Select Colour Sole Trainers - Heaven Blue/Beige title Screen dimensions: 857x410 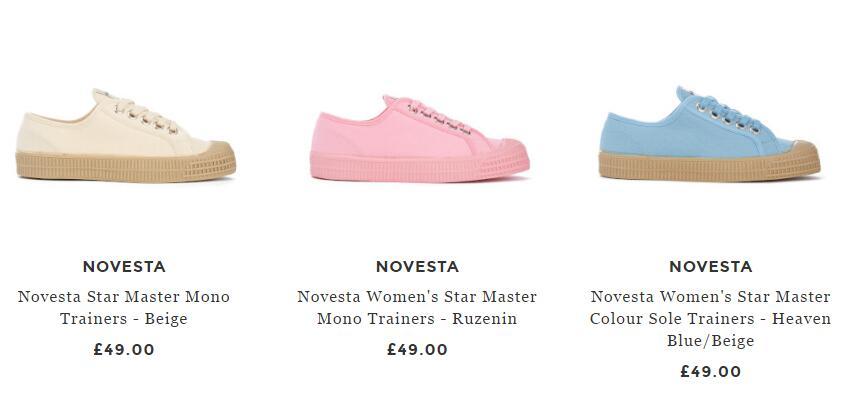(711, 318)
